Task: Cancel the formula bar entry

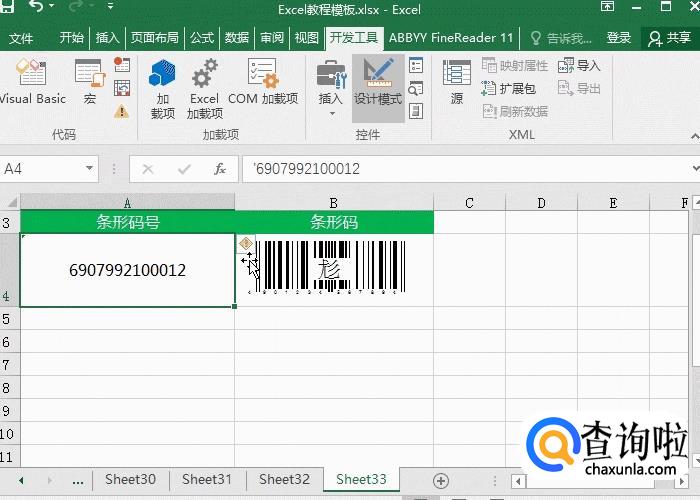Action: [148, 169]
